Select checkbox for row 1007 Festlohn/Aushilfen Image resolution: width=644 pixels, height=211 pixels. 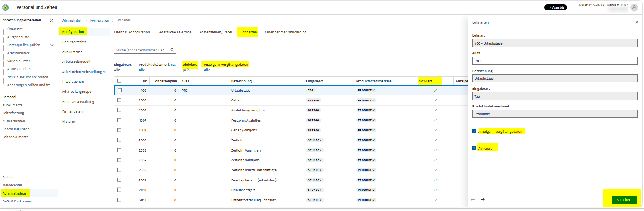[120, 120]
